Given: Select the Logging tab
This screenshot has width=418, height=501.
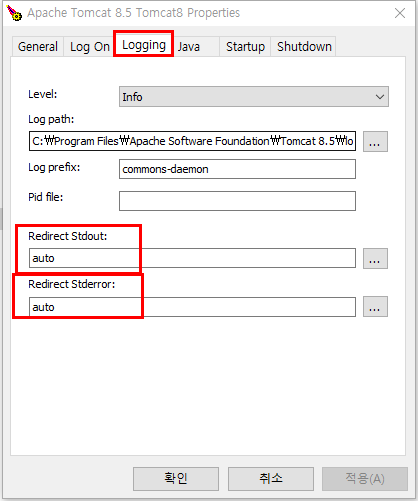Looking at the screenshot, I should (x=143, y=45).
